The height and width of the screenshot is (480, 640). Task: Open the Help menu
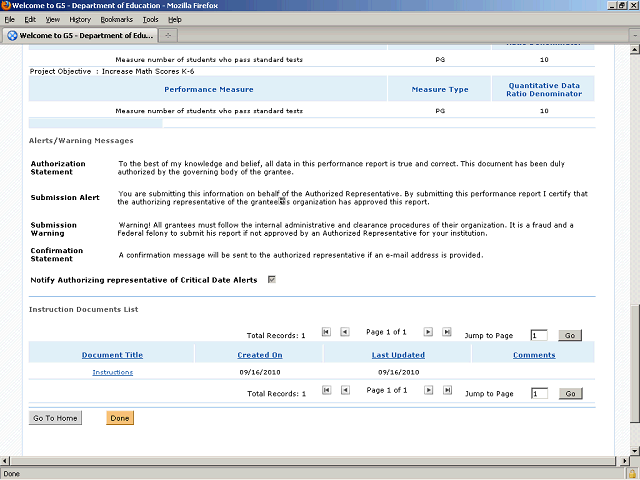click(175, 19)
